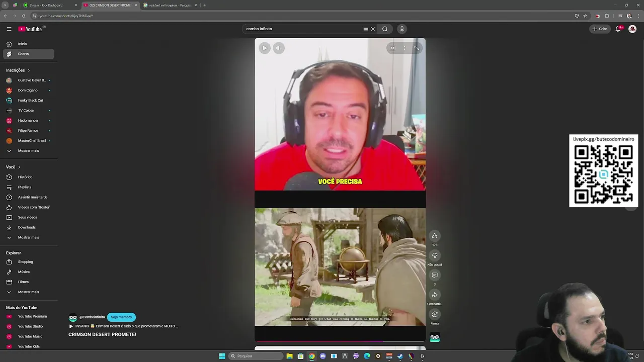Image resolution: width=644 pixels, height=362 pixels.
Task: Bookmark this page with the star
Action: [x=585, y=16]
